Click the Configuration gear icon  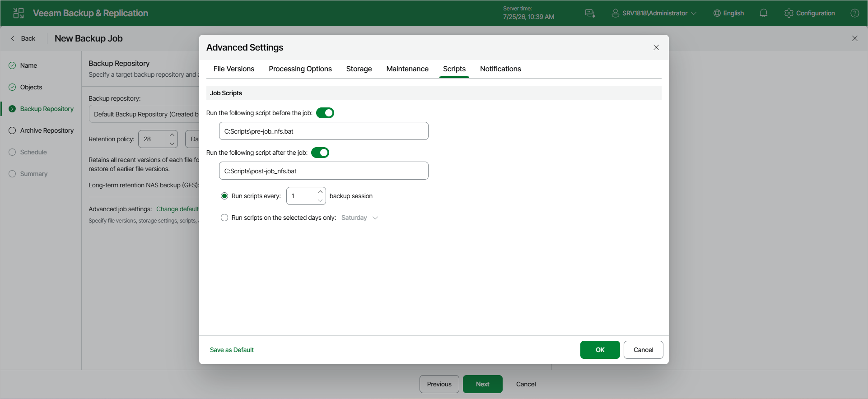click(789, 13)
